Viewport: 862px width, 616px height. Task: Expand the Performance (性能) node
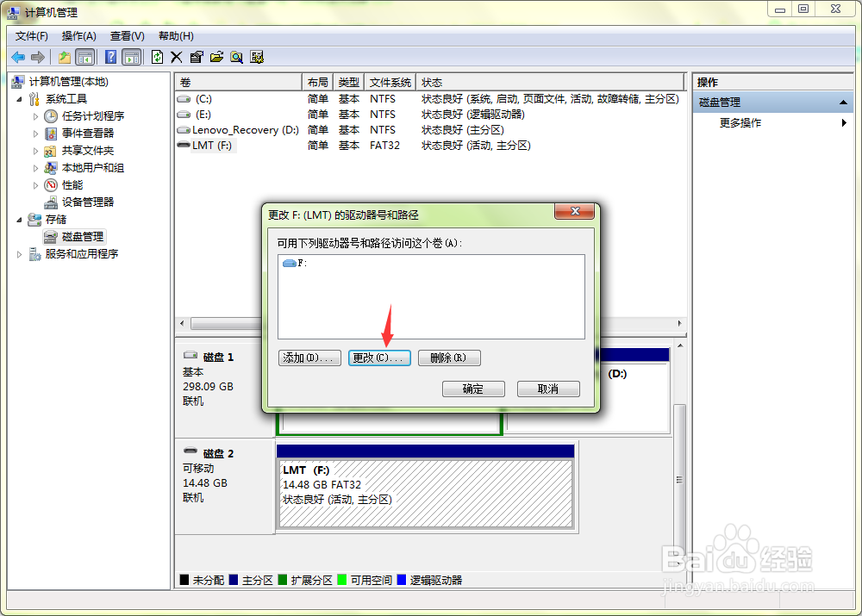tap(35, 185)
